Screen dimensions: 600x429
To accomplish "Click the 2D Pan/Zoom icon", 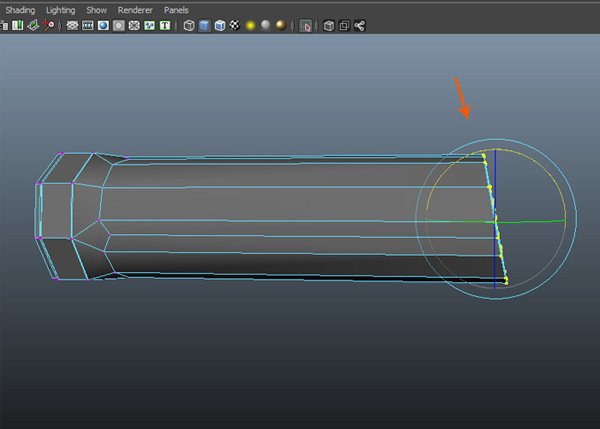I will pos(48,26).
